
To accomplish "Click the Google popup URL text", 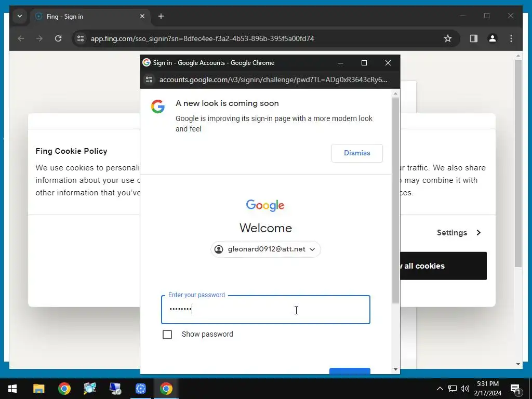I will [x=273, y=79].
